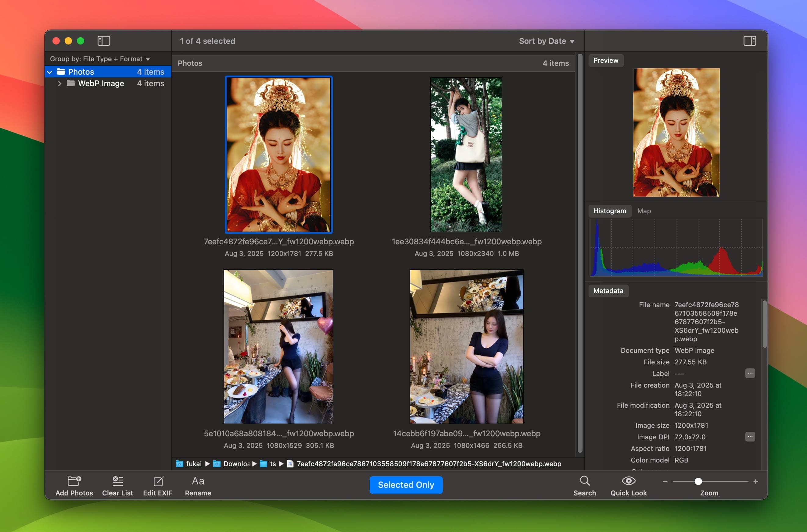Collapse the Photos group

50,72
